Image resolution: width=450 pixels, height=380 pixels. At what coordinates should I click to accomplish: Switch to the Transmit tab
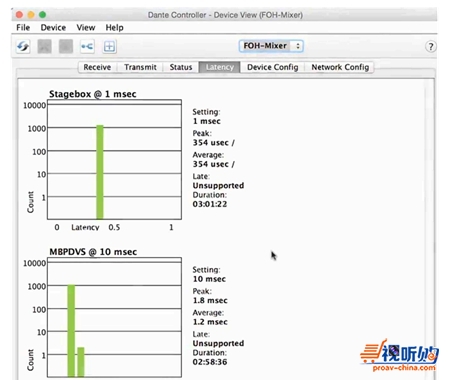[x=140, y=67]
